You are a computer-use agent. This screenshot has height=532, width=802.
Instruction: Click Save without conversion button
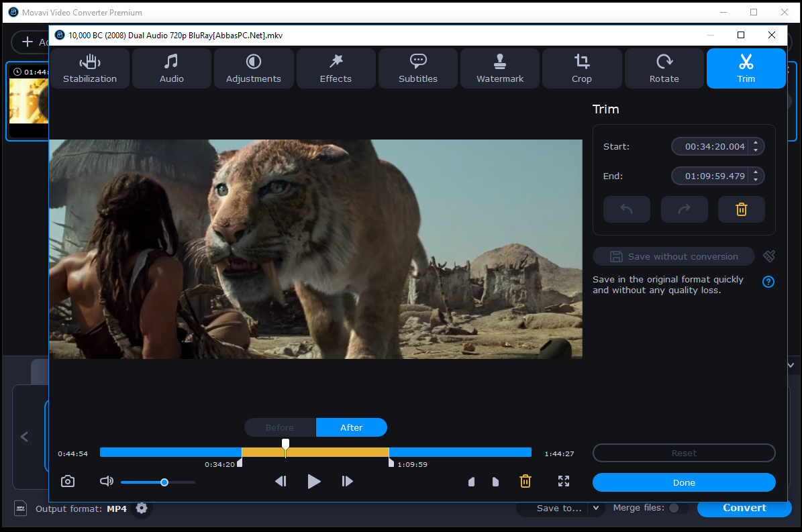674,256
